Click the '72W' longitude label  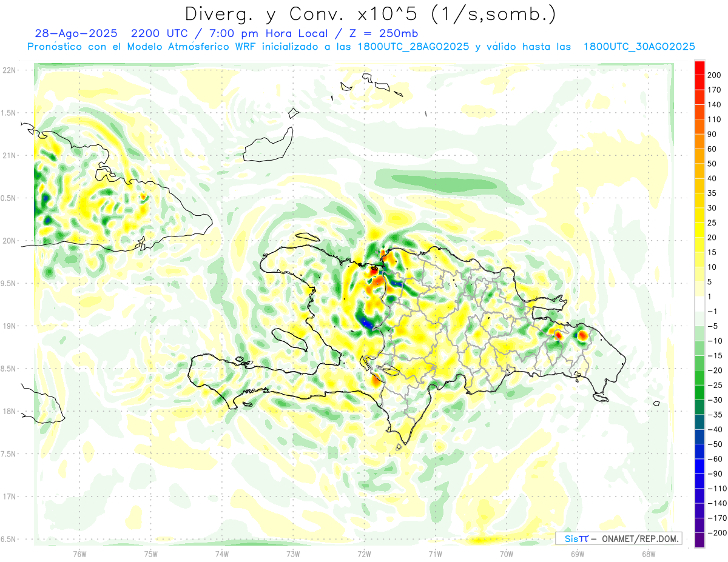tap(364, 554)
